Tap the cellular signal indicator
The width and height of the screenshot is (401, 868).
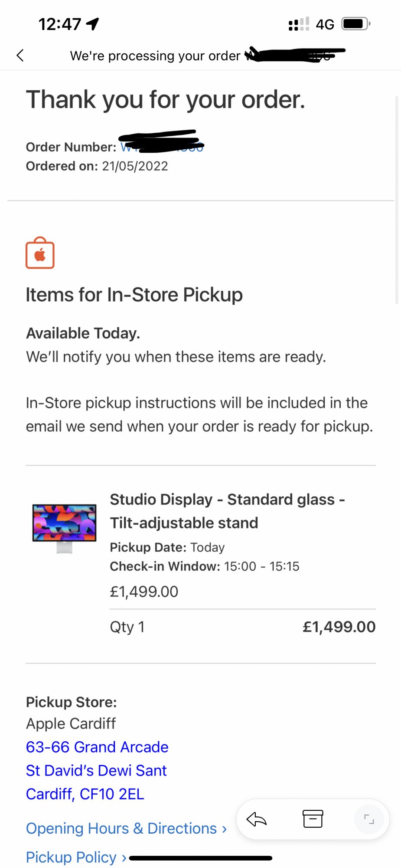[x=299, y=24]
